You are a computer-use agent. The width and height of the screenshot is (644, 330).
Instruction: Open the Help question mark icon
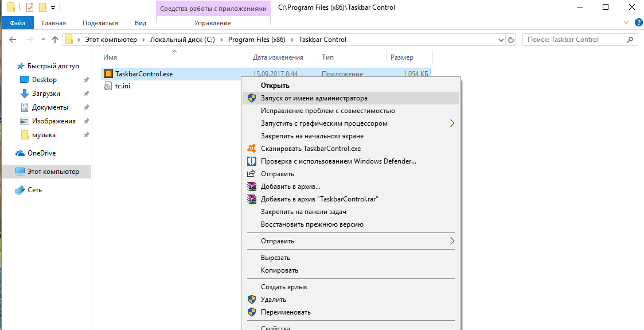point(638,22)
